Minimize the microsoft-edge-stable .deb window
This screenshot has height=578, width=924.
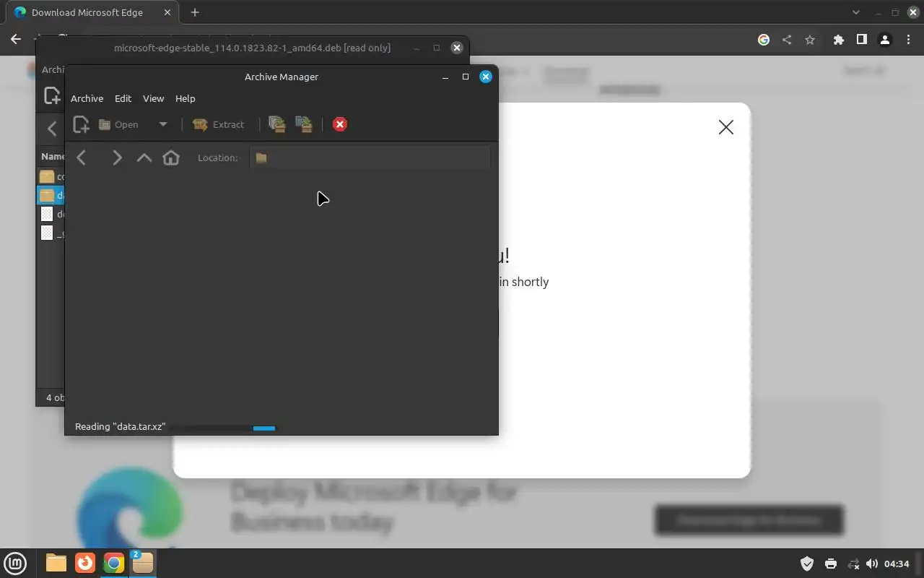(x=417, y=48)
